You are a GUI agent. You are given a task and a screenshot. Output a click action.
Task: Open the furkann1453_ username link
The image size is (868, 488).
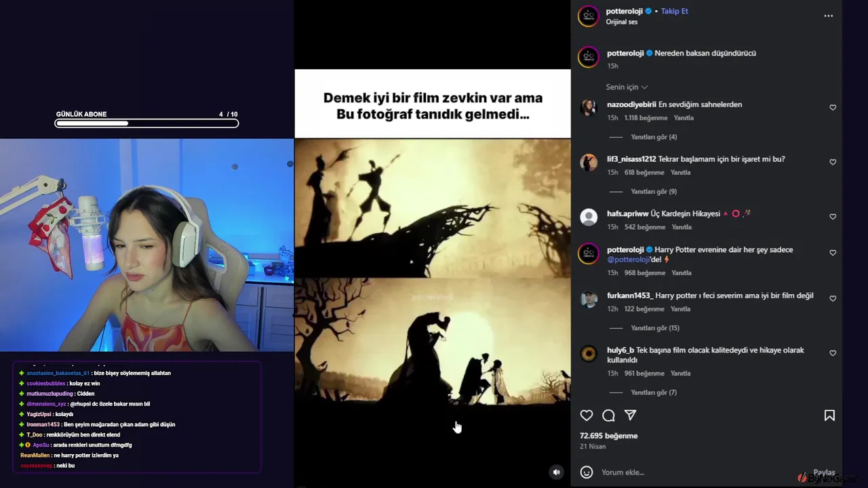[630, 296]
